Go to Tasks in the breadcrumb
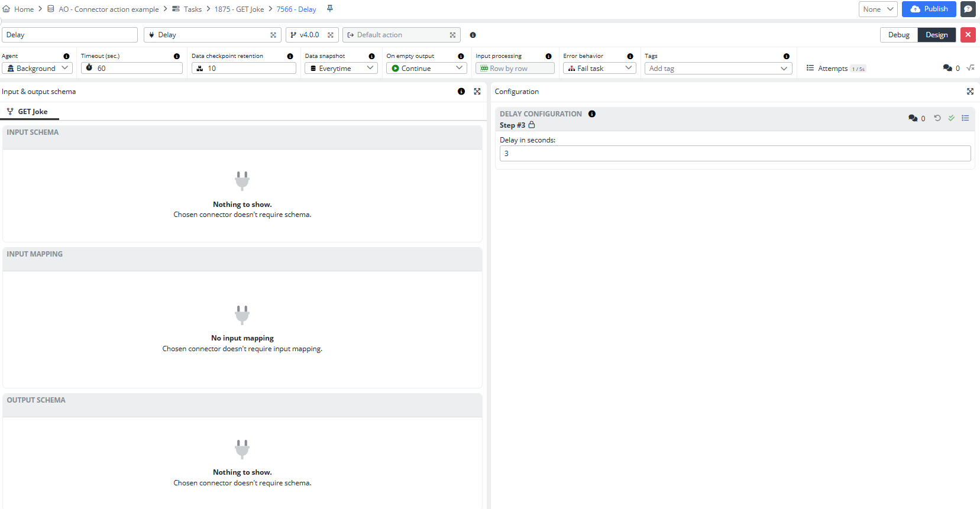 pos(192,9)
